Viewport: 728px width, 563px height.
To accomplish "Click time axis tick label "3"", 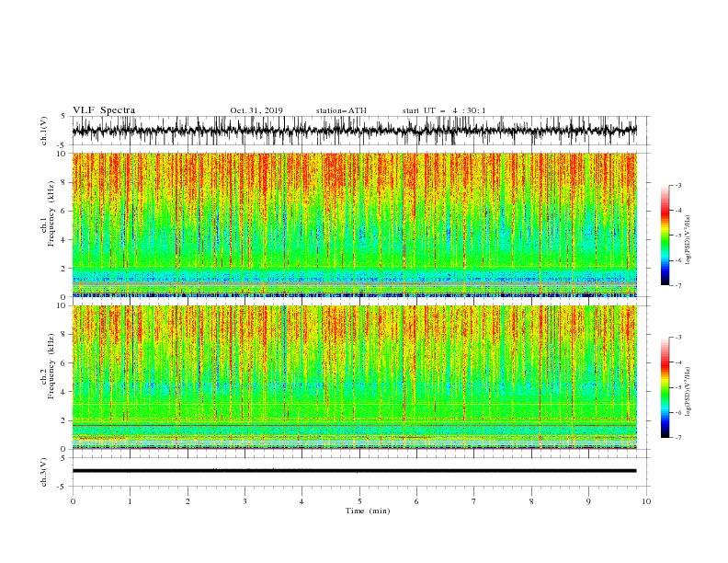I will pyautogui.click(x=245, y=501).
